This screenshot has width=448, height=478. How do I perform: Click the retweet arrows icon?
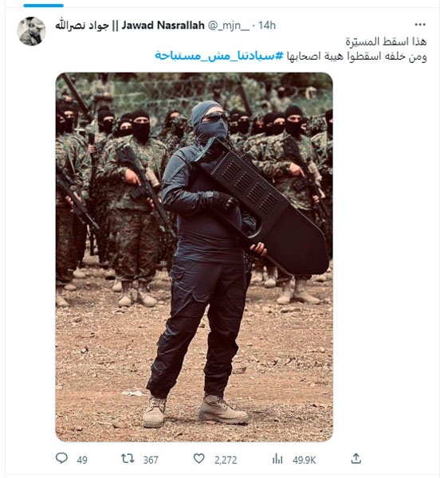[128, 458]
